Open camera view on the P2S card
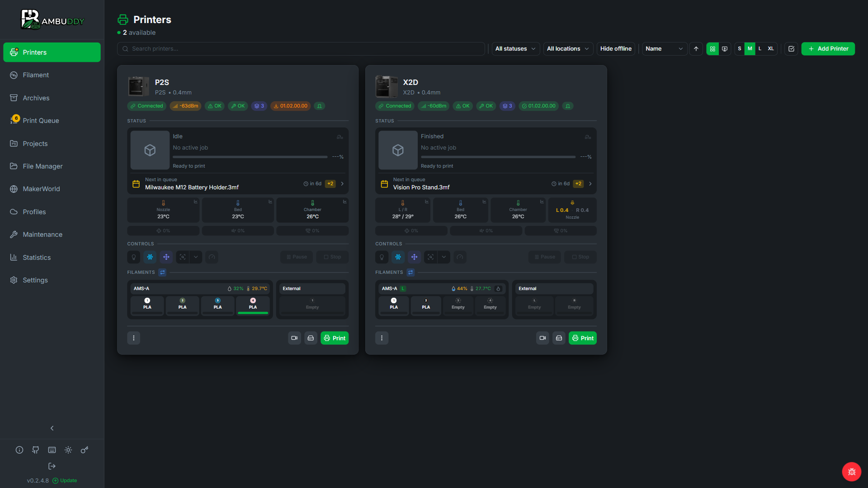Screen dimensions: 868x488 pos(294,338)
